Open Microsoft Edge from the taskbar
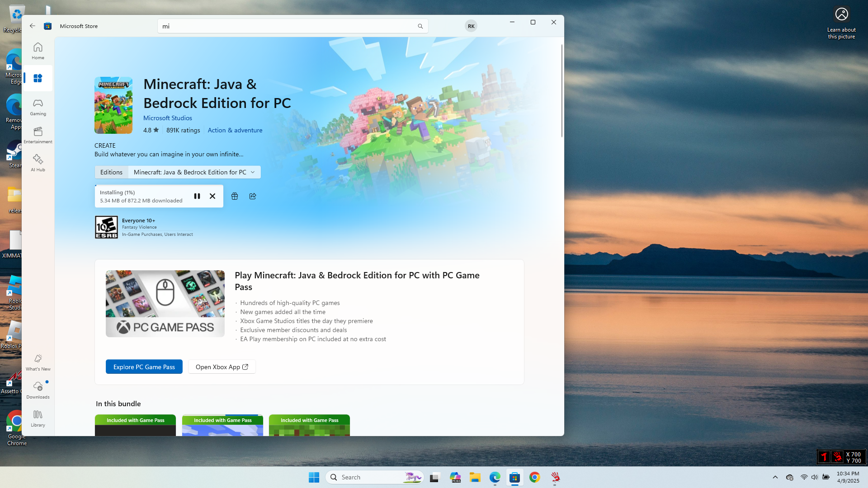Viewport: 868px width, 488px height. (x=495, y=477)
